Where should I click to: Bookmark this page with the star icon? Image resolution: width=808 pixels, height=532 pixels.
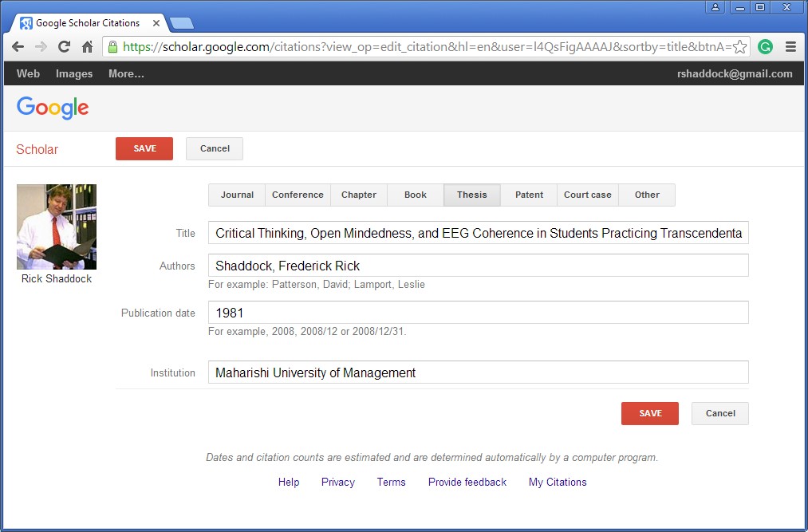739,47
